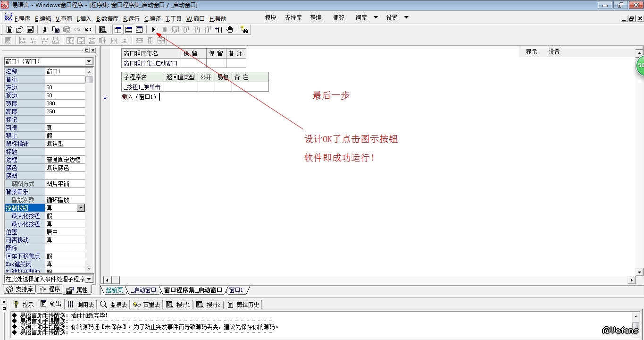This screenshot has height=340, width=644.
Task: Open the I.插入 menu
Action: (84, 18)
